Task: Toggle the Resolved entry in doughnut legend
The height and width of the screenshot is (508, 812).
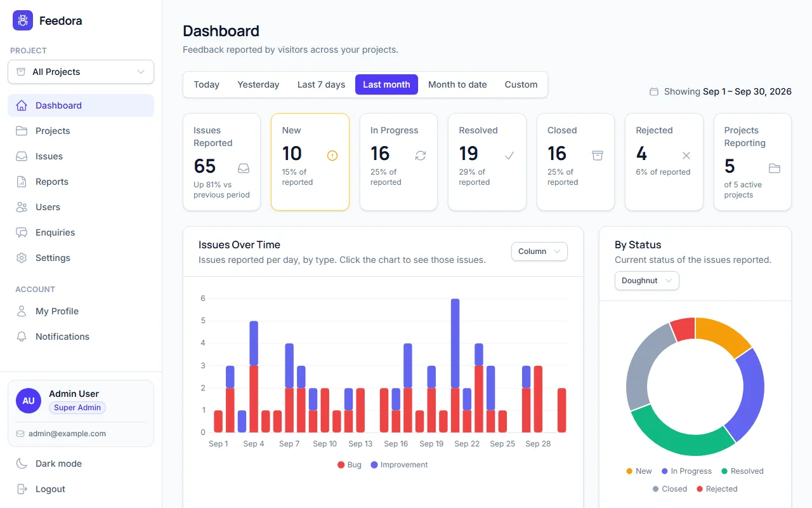Action: 742,471
